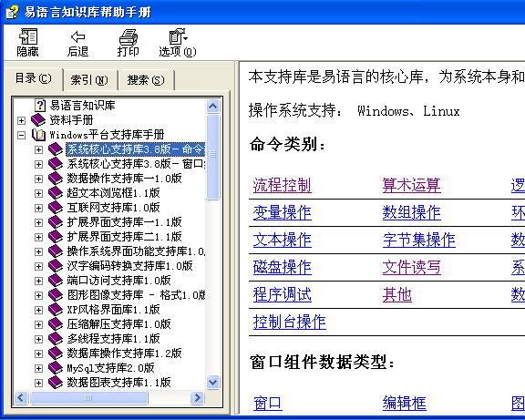Click the book icon beside MySql支持库2.0版
Image resolution: width=525 pixels, height=420 pixels.
tap(56, 368)
